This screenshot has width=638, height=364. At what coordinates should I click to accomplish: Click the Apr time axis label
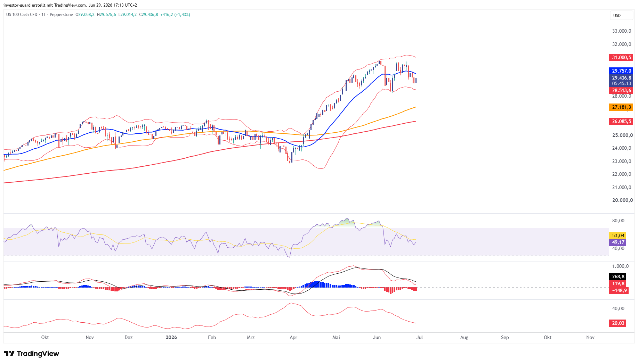pyautogui.click(x=293, y=337)
